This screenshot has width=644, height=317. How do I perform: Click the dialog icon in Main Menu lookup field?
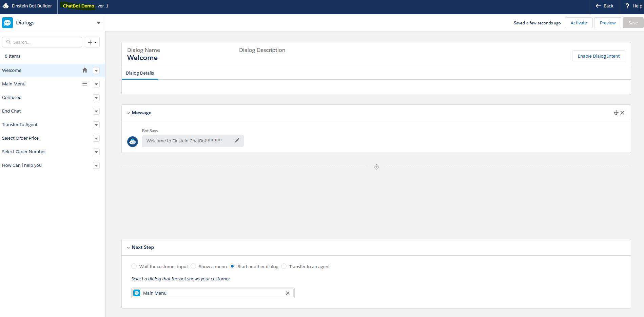pos(137,293)
